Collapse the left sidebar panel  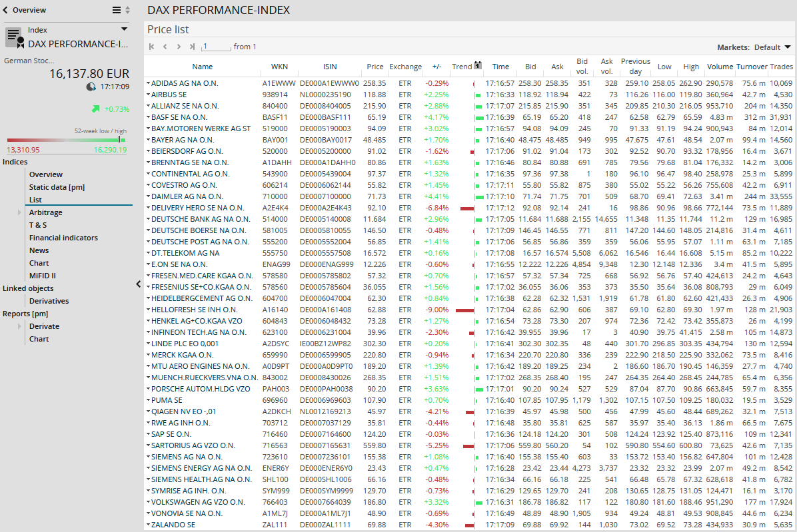(x=138, y=284)
